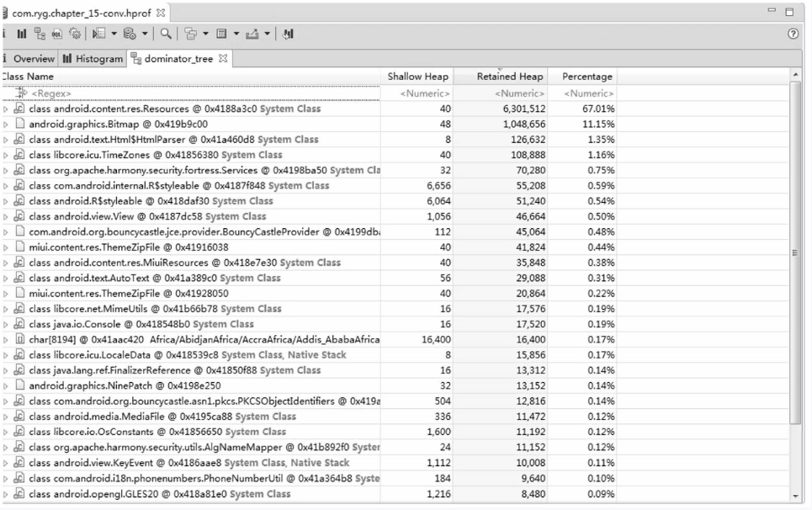
Task: Click the run expert system test reports icon
Action: click(x=99, y=34)
